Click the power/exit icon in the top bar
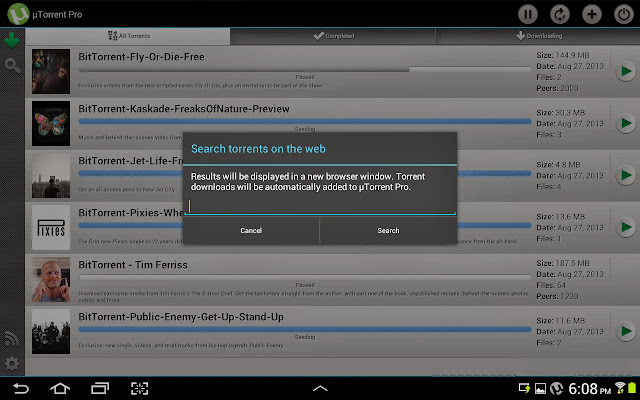640x400 pixels. click(624, 14)
